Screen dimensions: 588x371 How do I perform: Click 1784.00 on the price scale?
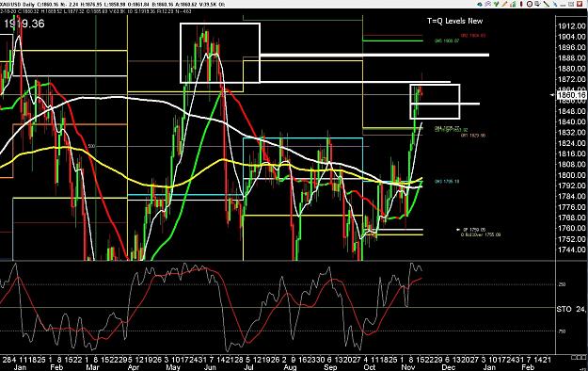(x=572, y=196)
